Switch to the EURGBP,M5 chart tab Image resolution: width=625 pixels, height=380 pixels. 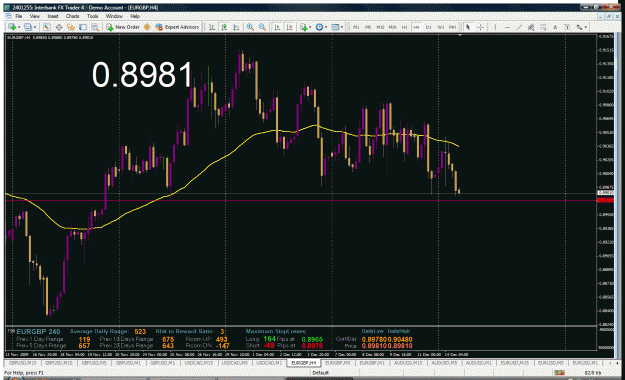point(338,363)
